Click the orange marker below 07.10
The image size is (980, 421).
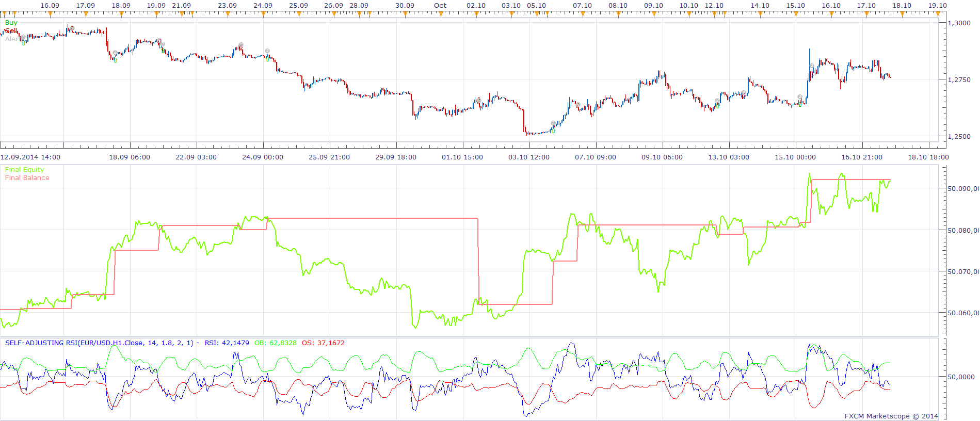click(x=583, y=14)
